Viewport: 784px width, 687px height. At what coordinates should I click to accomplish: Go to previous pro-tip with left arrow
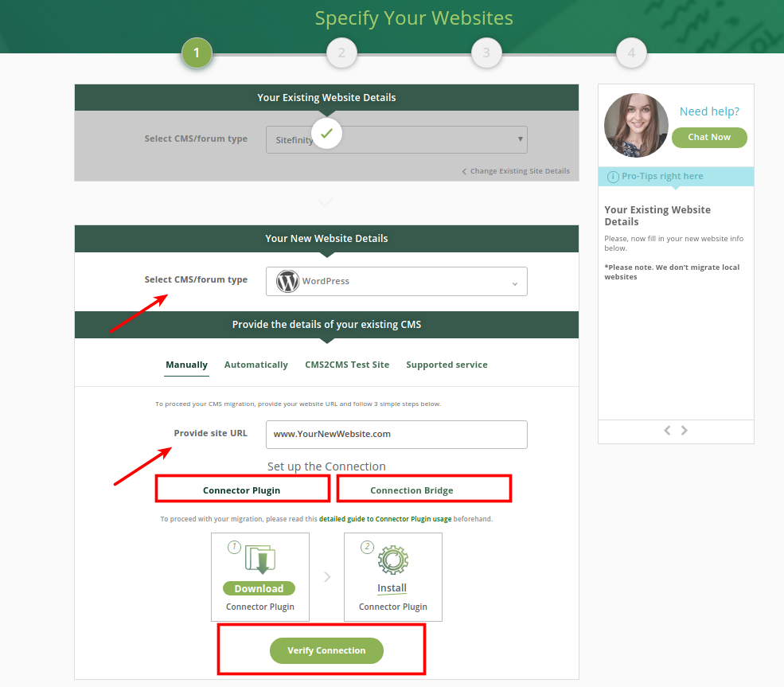(x=667, y=431)
